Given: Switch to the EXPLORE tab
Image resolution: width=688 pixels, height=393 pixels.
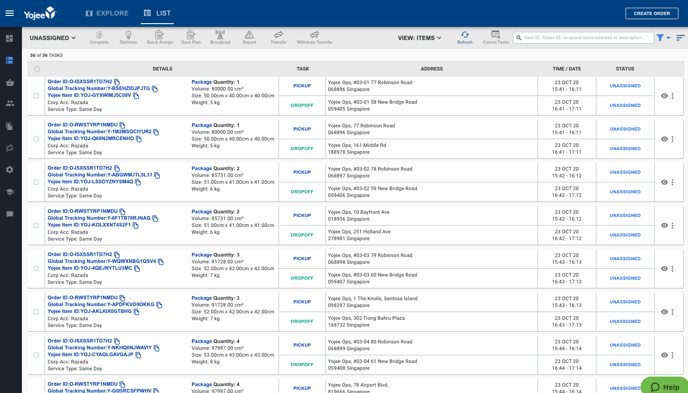Looking at the screenshot, I should pyautogui.click(x=107, y=13).
